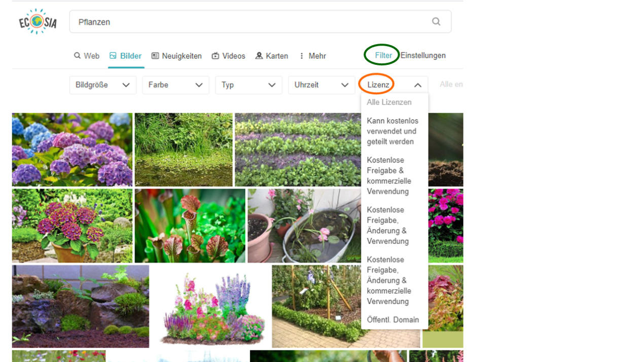Screen dimensions: 644x362
Task: Collapse the Lizenz dropdown
Action: [395, 85]
